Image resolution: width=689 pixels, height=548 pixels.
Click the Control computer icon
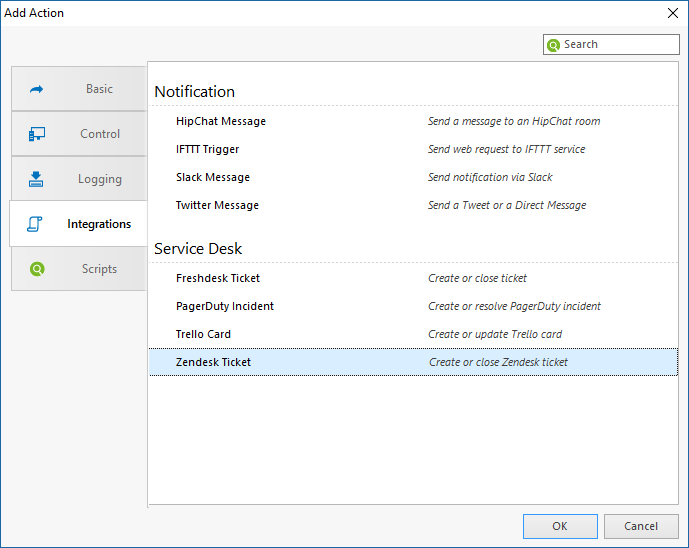pos(36,134)
